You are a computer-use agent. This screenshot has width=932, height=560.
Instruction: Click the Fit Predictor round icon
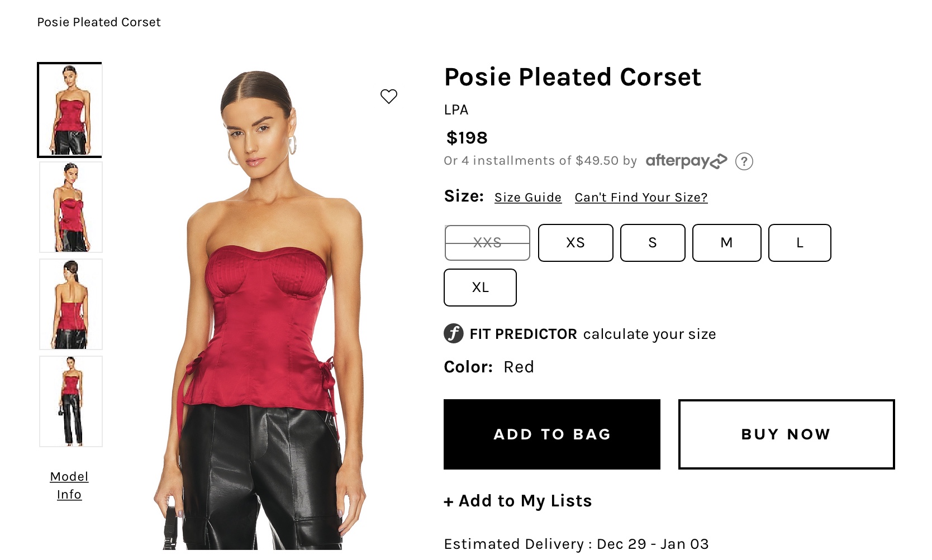coord(454,334)
